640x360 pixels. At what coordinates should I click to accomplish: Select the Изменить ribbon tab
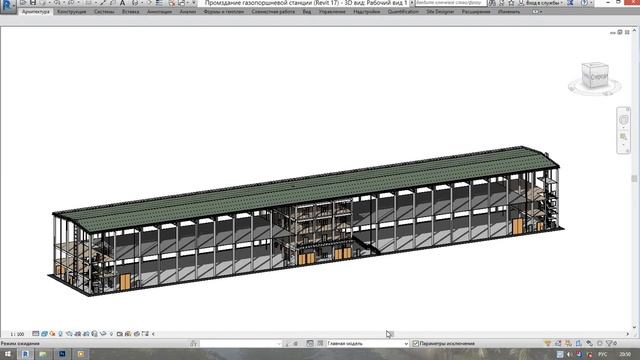[509, 12]
